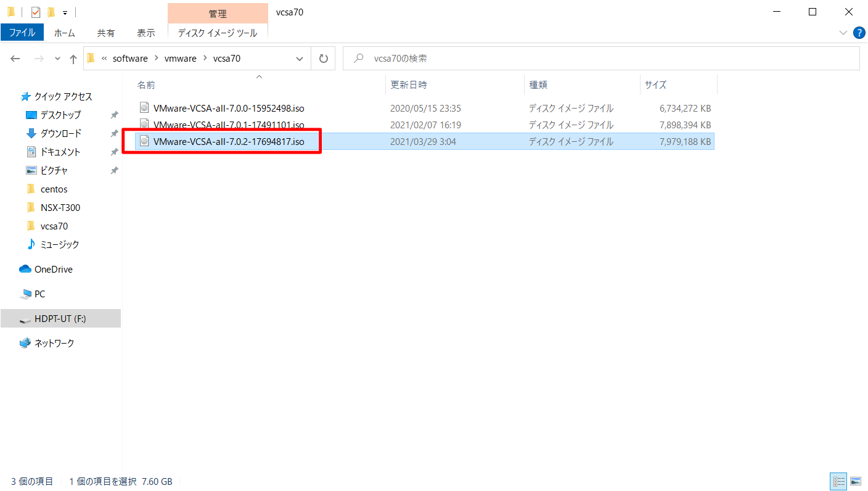Open クイック アクセス in navigation pane
The height and width of the screenshot is (491, 868).
(x=63, y=96)
